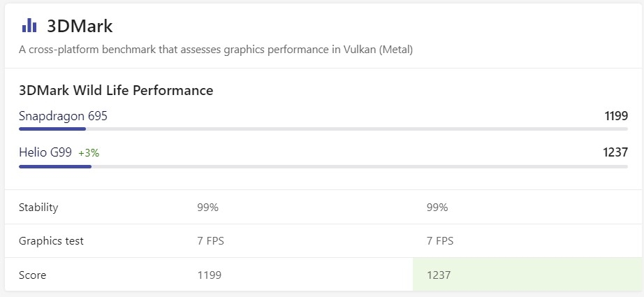Click the second 7 FPS value

pyautogui.click(x=439, y=241)
